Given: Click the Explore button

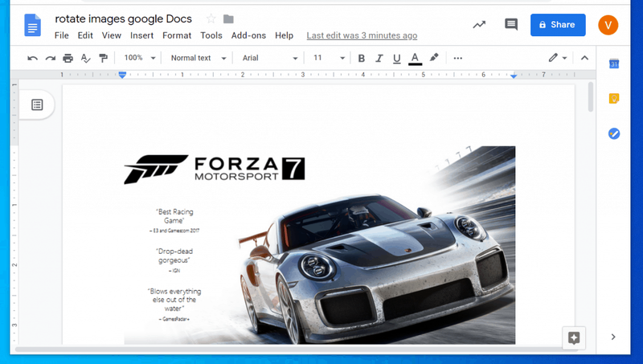Looking at the screenshot, I should [574, 338].
